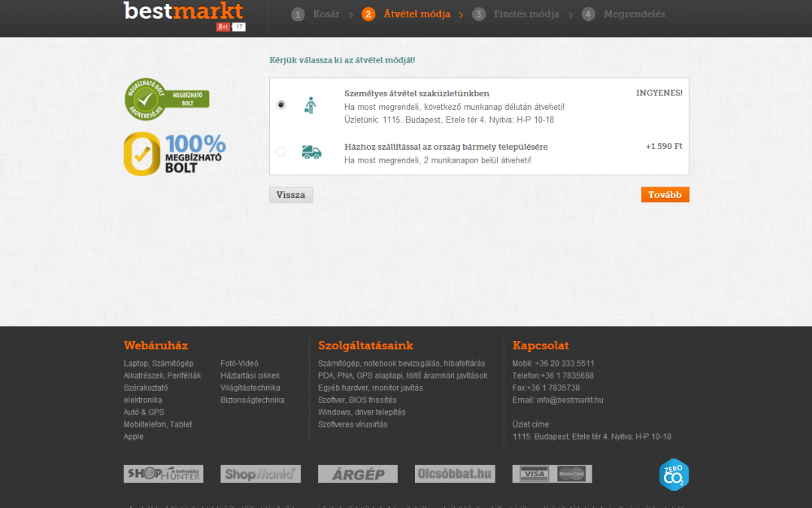Open the Fotó-Videó footer link
Viewport: 812px width, 508px height.
coord(239,364)
